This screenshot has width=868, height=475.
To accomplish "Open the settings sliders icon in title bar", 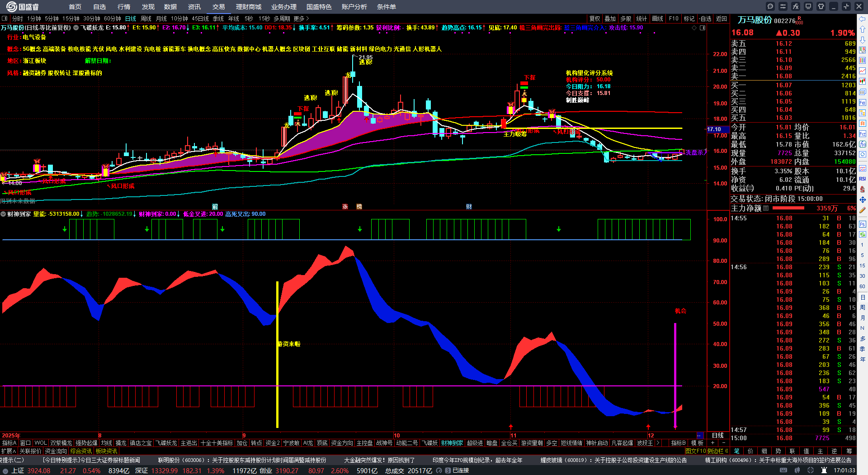I will (x=783, y=6).
